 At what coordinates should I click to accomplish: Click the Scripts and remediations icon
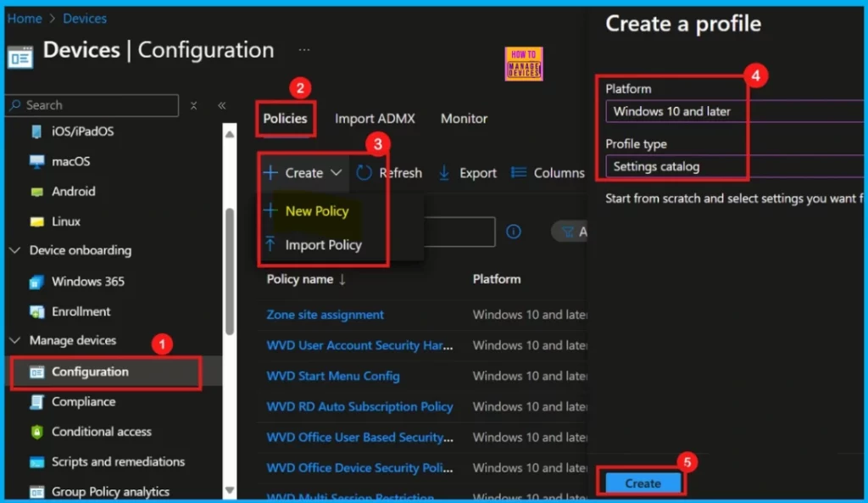coord(36,462)
